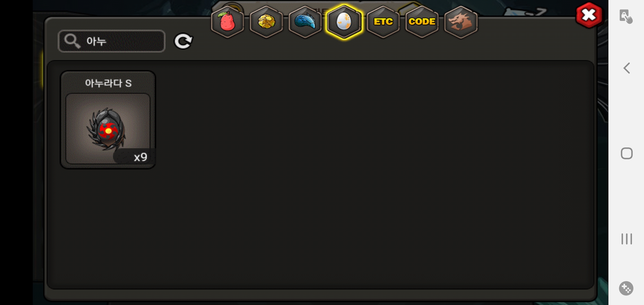Focus the search field containing 아누

point(112,41)
